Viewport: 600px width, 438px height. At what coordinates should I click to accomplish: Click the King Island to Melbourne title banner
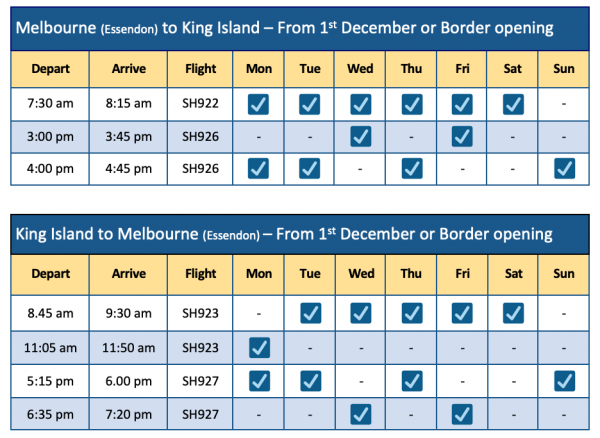[x=300, y=234]
